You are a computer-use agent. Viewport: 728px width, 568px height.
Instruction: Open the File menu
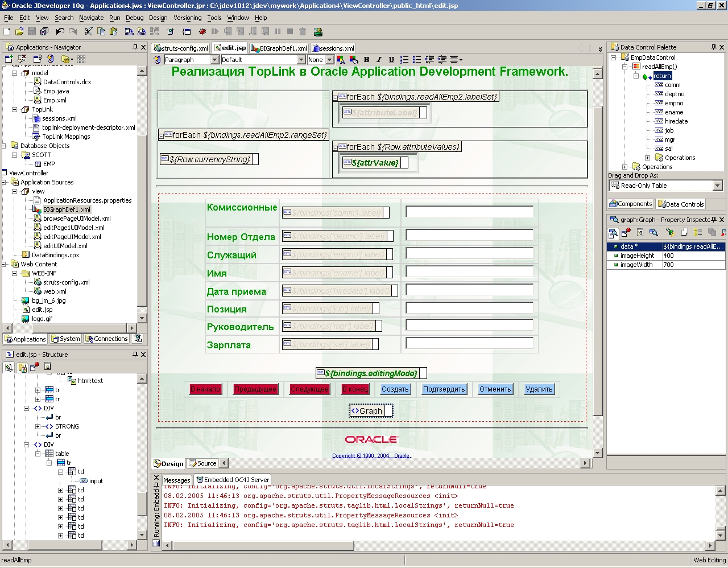(x=9, y=18)
